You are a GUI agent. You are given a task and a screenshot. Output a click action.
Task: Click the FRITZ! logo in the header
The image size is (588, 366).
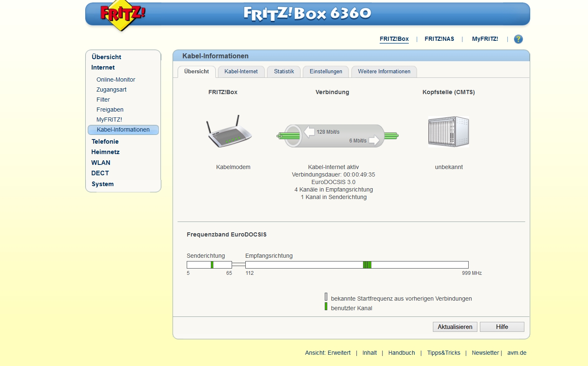coord(123,15)
